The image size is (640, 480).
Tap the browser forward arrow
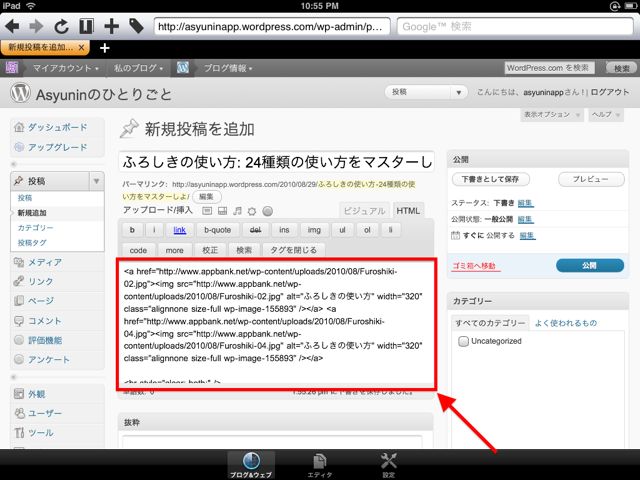[36, 27]
